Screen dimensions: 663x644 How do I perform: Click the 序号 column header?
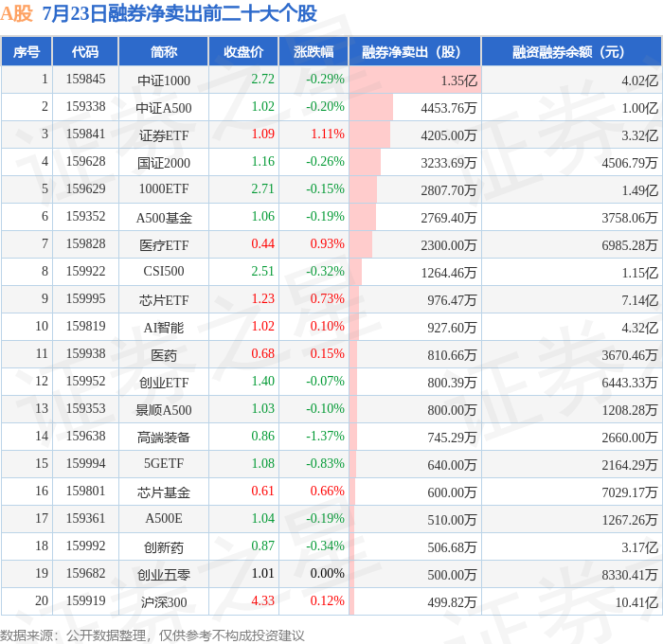point(27,51)
